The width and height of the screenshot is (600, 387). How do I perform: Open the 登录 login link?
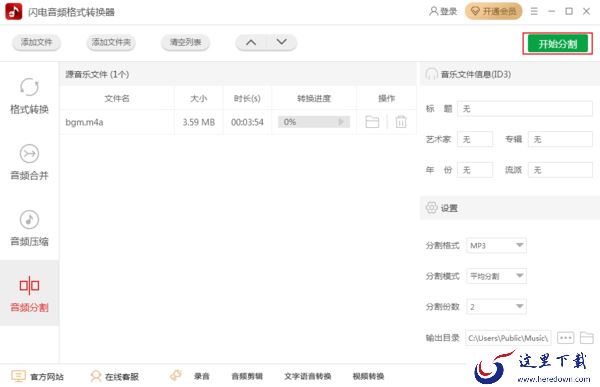[x=443, y=11]
